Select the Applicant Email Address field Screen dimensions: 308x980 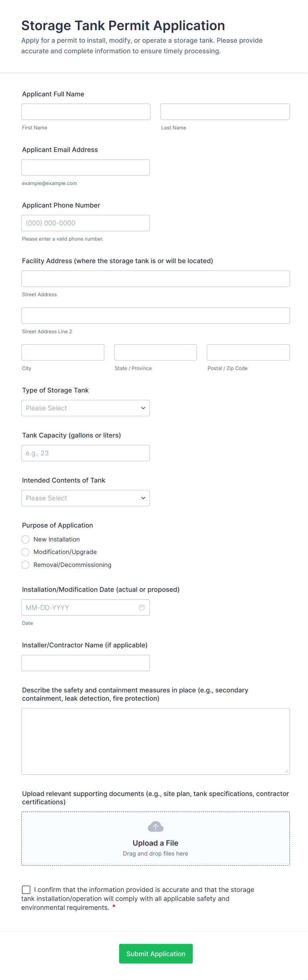coord(85,167)
